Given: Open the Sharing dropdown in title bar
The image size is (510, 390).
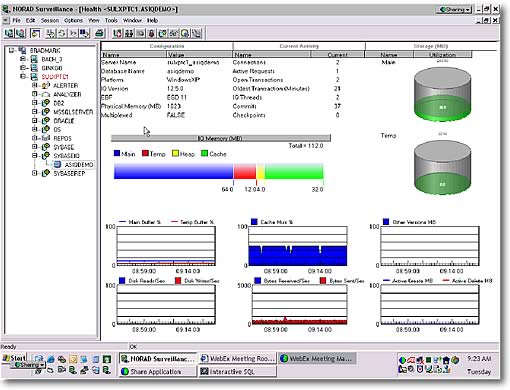Looking at the screenshot, I should [x=454, y=10].
